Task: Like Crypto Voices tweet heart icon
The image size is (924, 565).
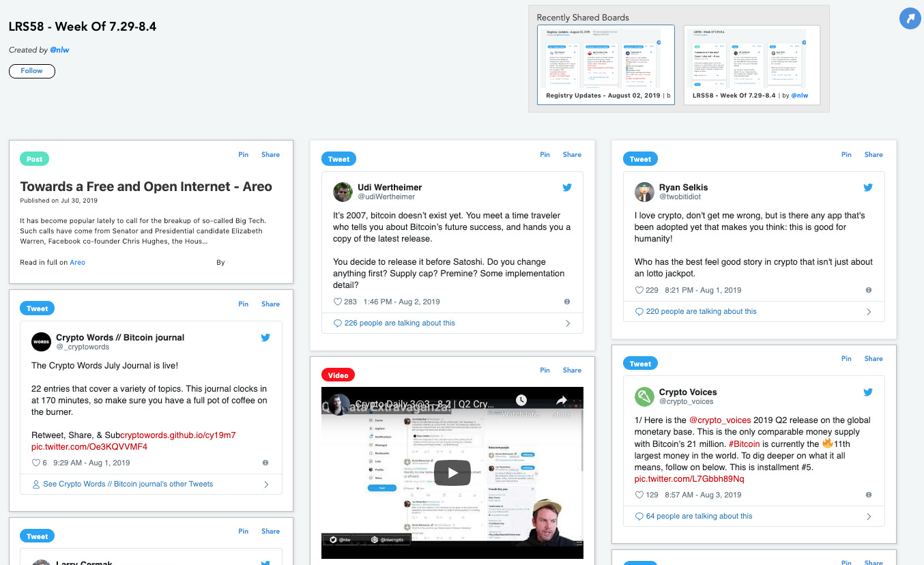Action: [x=639, y=495]
